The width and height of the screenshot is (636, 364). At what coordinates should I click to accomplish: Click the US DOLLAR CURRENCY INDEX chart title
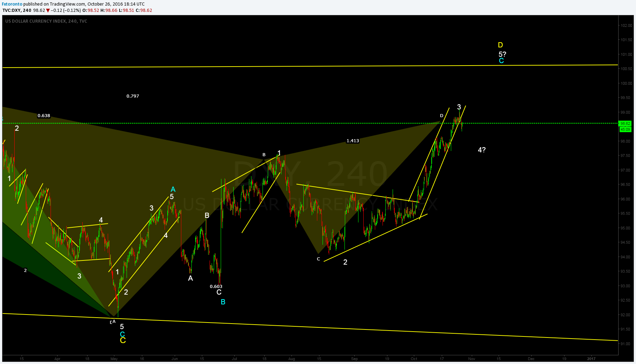(46, 21)
